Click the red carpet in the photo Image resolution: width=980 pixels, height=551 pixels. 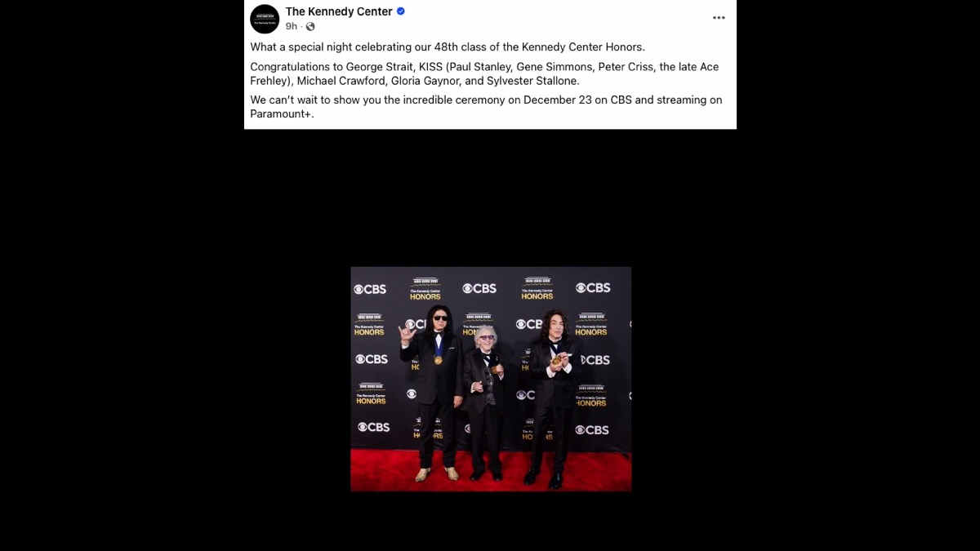(491, 473)
